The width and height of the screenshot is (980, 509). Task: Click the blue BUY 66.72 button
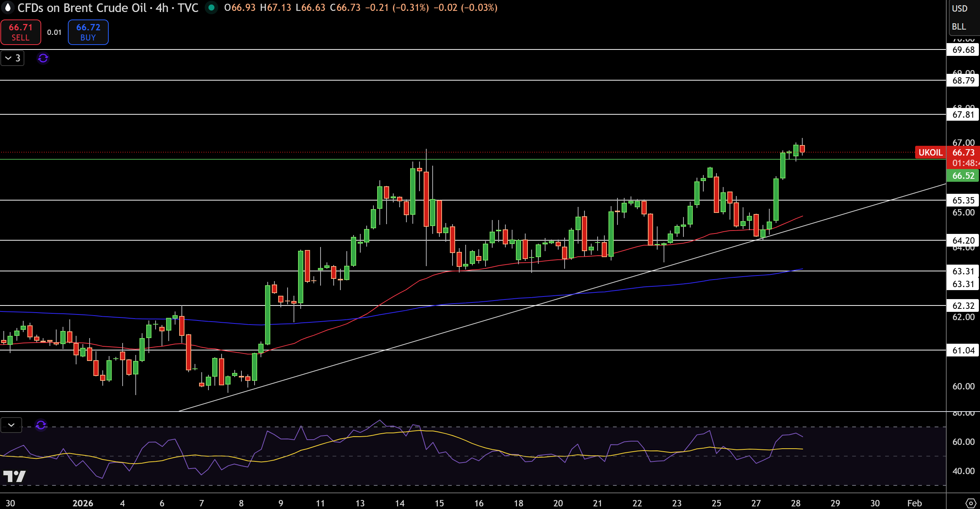pos(88,32)
